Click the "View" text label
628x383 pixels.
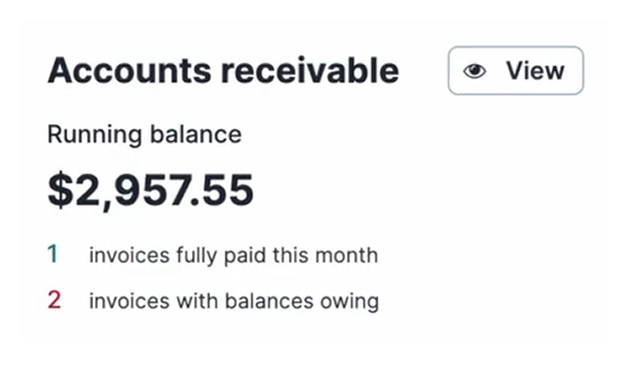tap(535, 71)
